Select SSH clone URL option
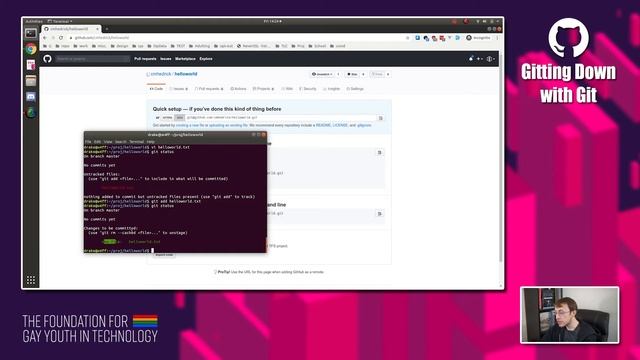The image size is (640, 360). [x=180, y=118]
